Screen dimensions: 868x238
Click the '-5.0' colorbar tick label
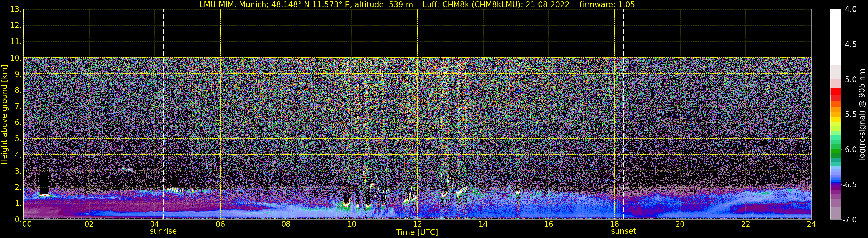tap(849, 80)
